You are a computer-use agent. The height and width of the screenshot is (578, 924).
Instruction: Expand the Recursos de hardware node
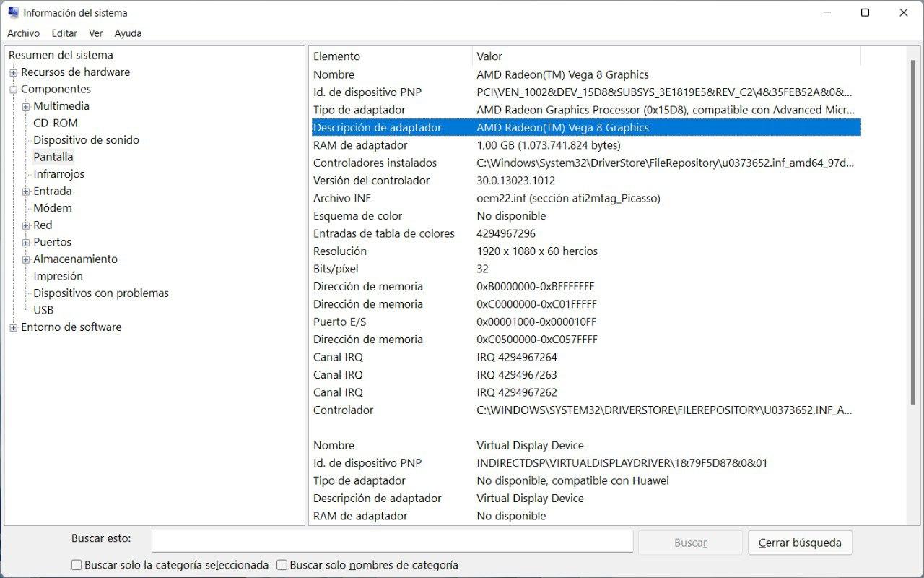pos(13,72)
